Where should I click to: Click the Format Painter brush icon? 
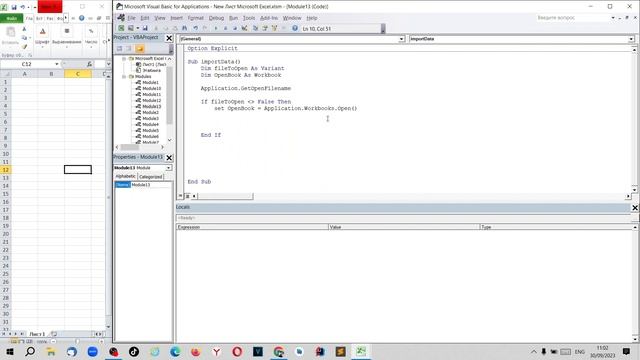click(24, 47)
